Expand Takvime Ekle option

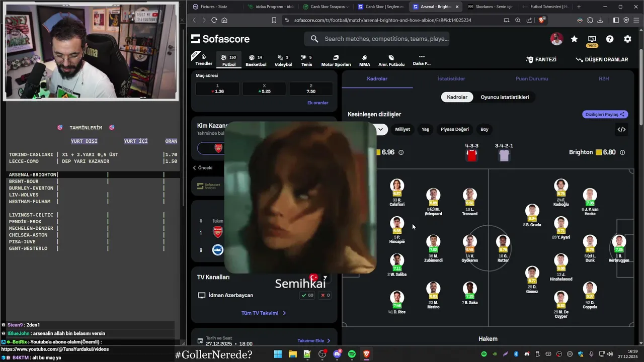click(314, 340)
